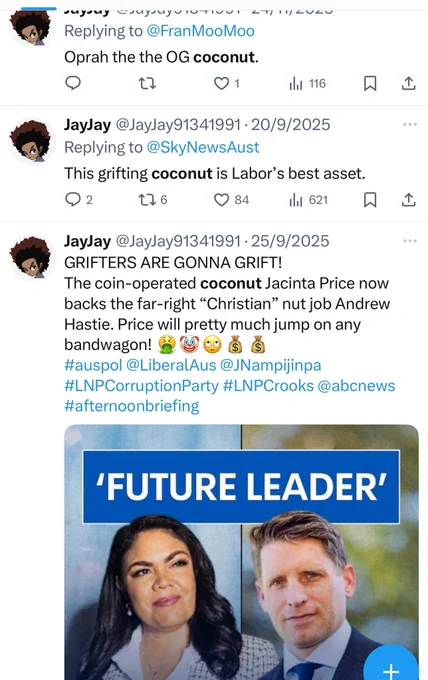Retweet the tweet with 6 reposts
This screenshot has height=680, width=428.
point(153,199)
